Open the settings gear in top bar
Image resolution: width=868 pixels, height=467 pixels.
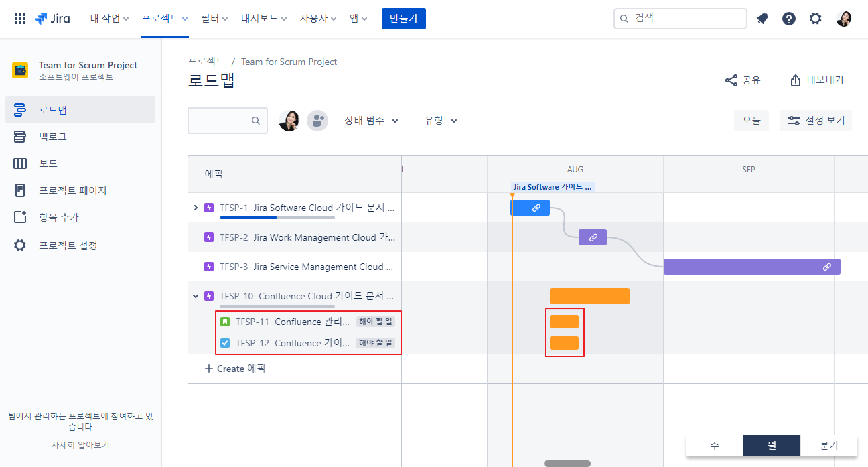coord(815,19)
